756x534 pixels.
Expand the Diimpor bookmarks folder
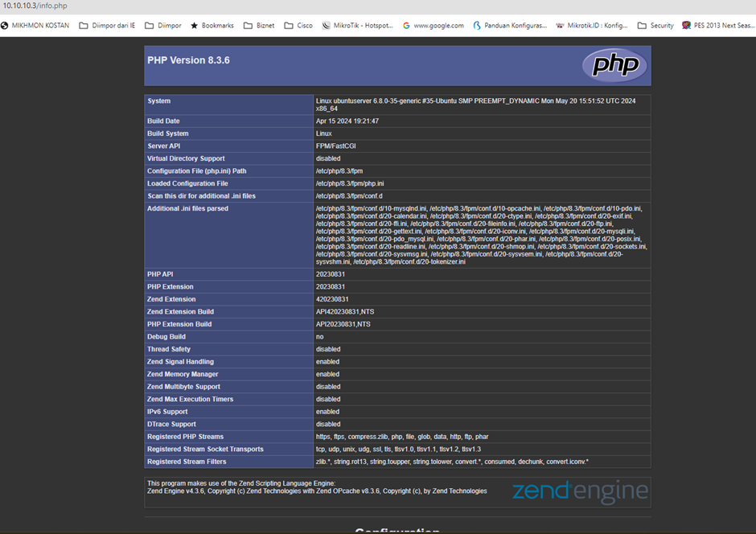pyautogui.click(x=163, y=26)
